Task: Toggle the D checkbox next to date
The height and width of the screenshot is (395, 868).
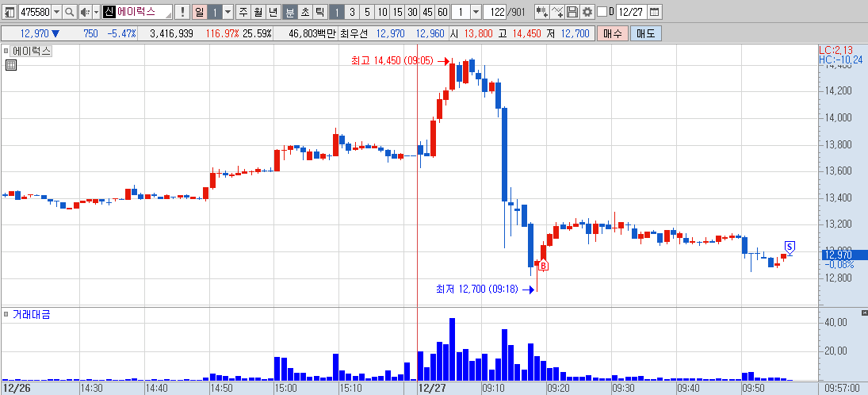Action: click(602, 12)
